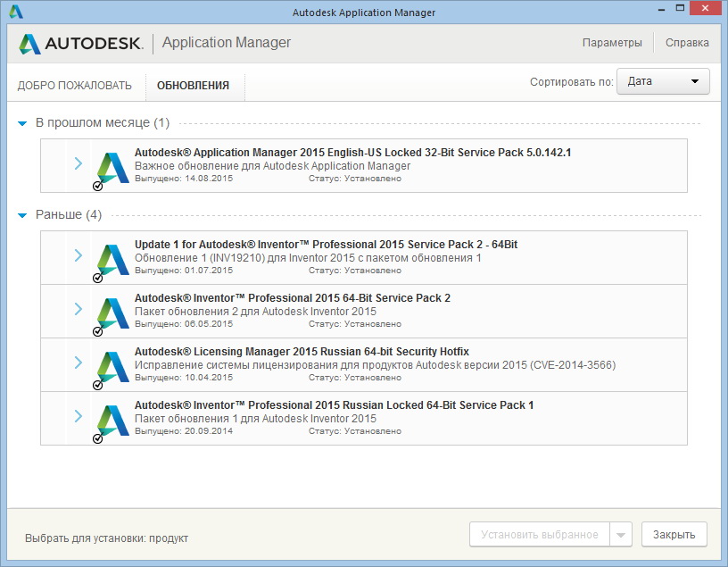Click the Licensing Manager Security Hotfix icon
This screenshot has height=567, width=728.
point(112,367)
